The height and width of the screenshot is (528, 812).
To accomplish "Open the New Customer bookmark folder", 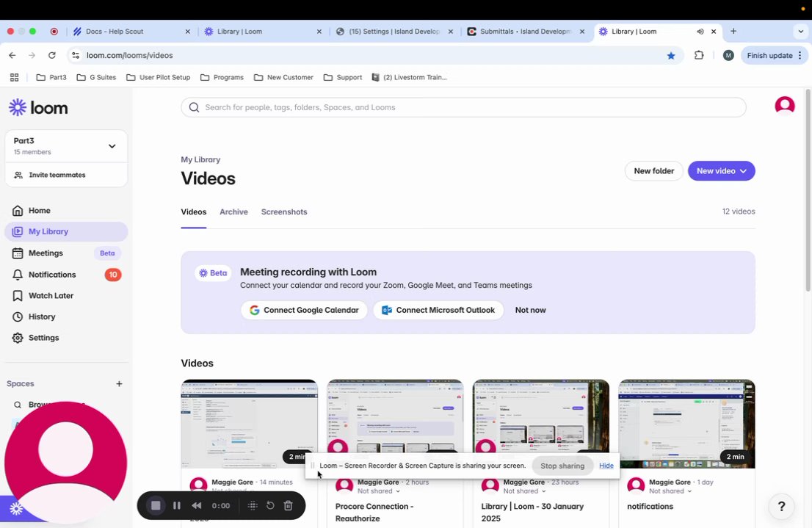I will [x=284, y=77].
